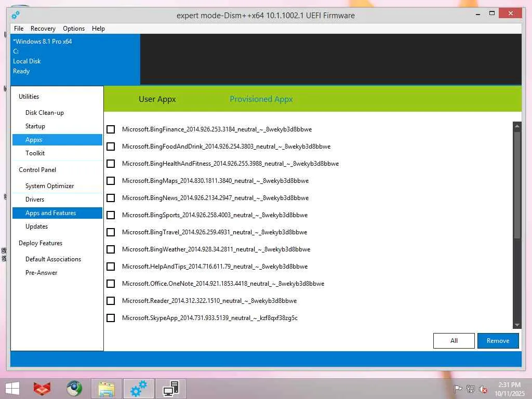Screen dimensions: 532x399
Task: Open File Explorer from the taskbar
Action: point(106,389)
